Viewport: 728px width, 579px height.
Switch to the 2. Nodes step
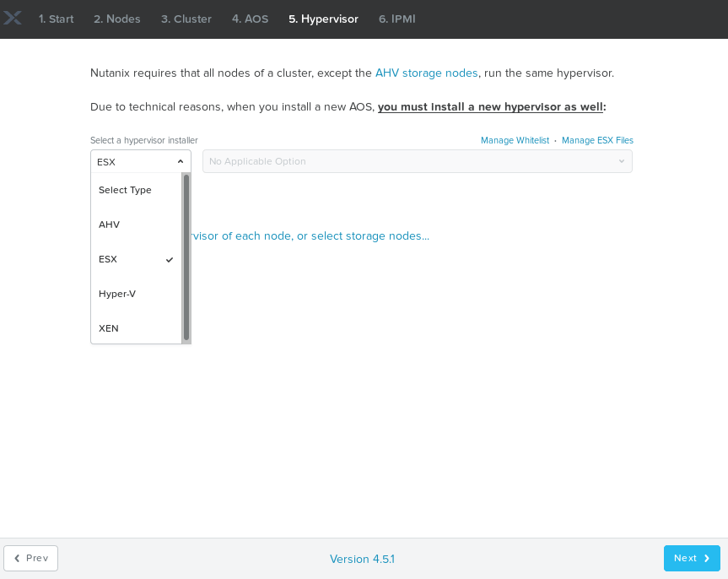[x=117, y=19]
